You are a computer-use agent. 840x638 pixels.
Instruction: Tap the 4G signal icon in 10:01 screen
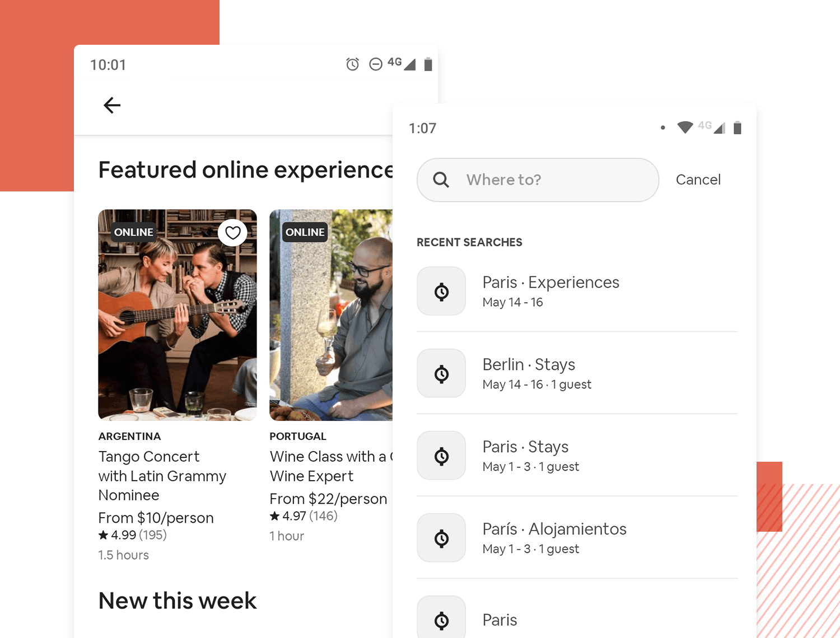402,63
